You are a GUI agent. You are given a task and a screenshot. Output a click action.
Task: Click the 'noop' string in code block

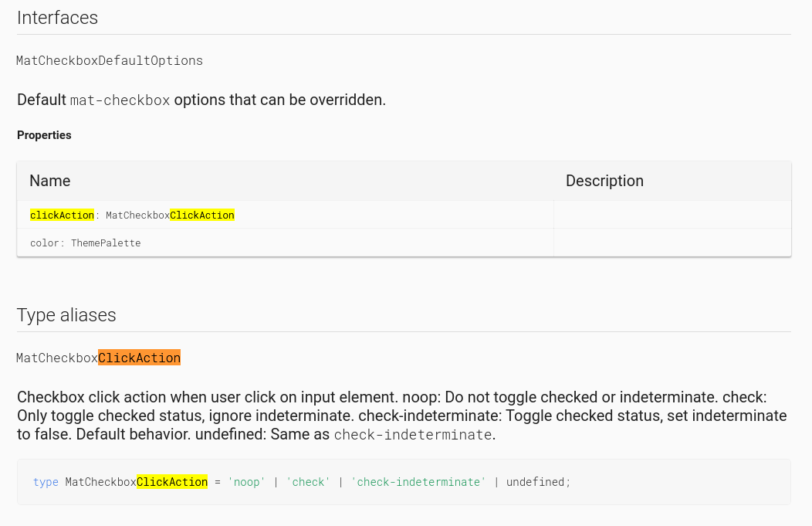(x=246, y=482)
